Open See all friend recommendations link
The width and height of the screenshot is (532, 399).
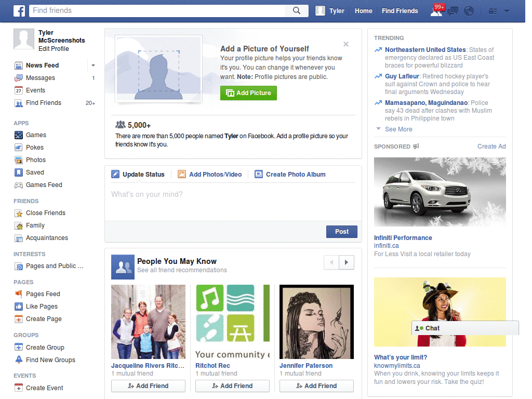(x=182, y=270)
